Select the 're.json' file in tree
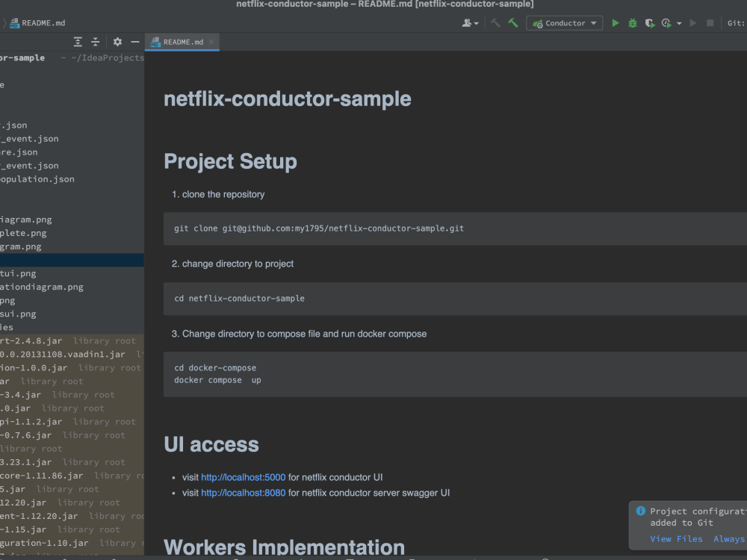This screenshot has height=560, width=747. tap(72, 152)
